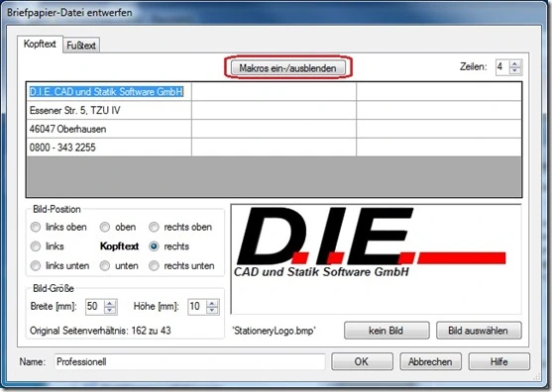
Task: Click 'kein Bild' button
Action: pyautogui.click(x=386, y=331)
